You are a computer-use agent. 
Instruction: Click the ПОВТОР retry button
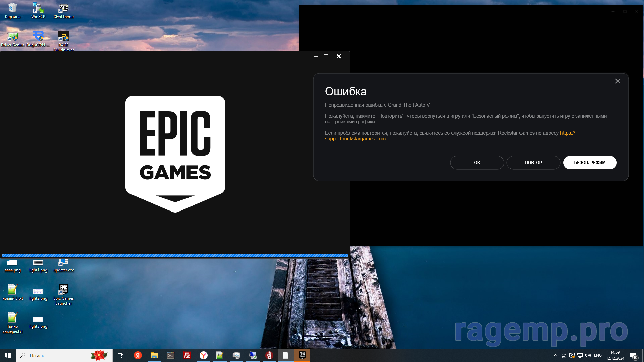point(533,163)
